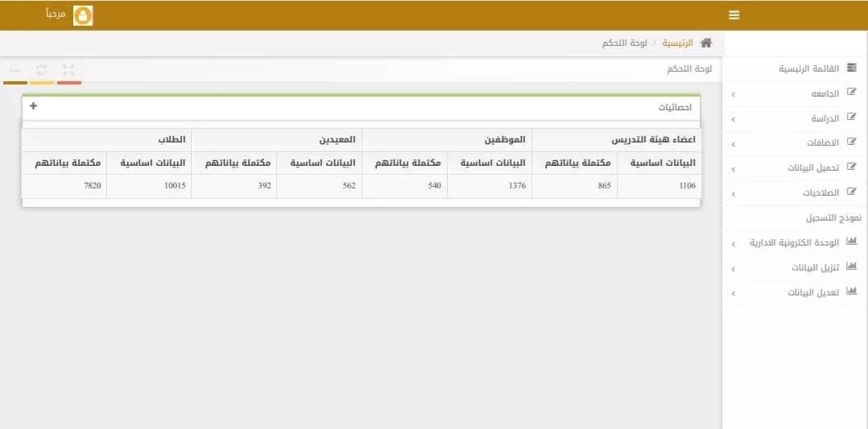Click the الرئيسية breadcrumb link
Screen dimensions: 868x429
click(678, 43)
